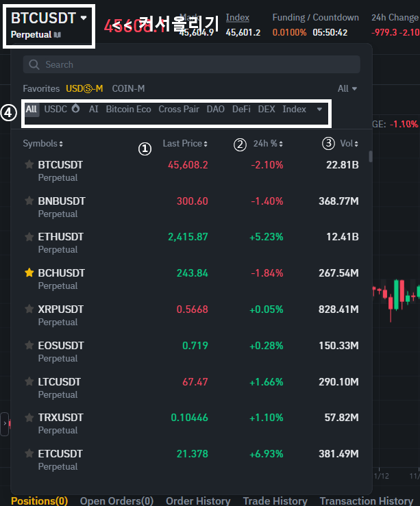Click the search field for symbols

(191, 64)
